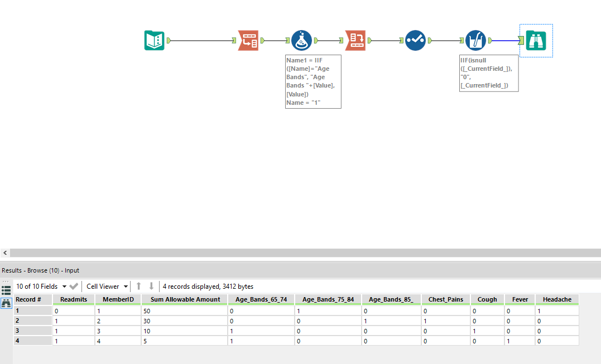This screenshot has width=601, height=364.
Task: Open the Formula tool
Action: click(301, 40)
